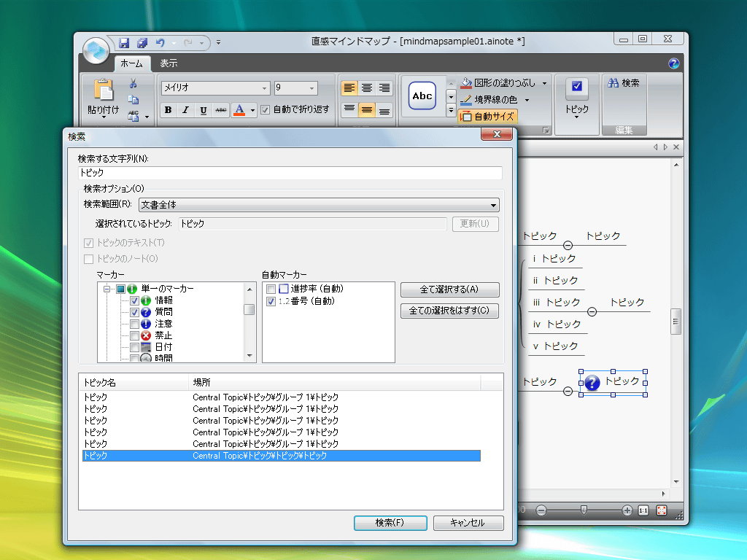747x560 pixels.
Task: Click the fit to window icon
Action: (662, 510)
